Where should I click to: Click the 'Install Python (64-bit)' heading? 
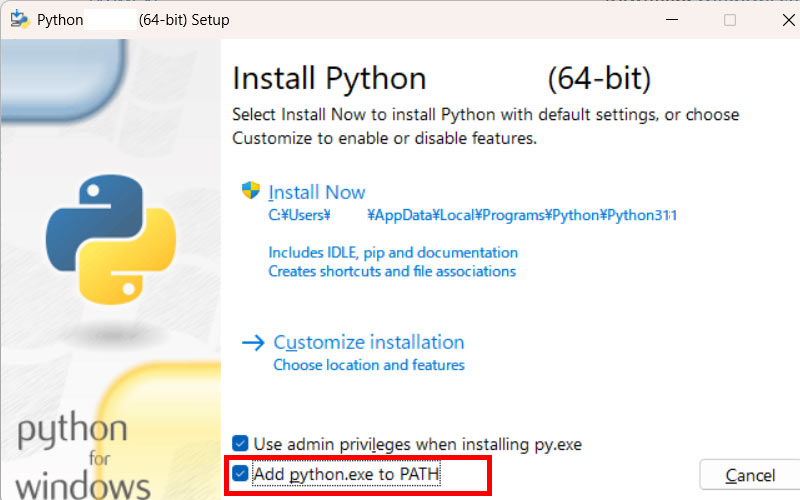pyautogui.click(x=441, y=78)
